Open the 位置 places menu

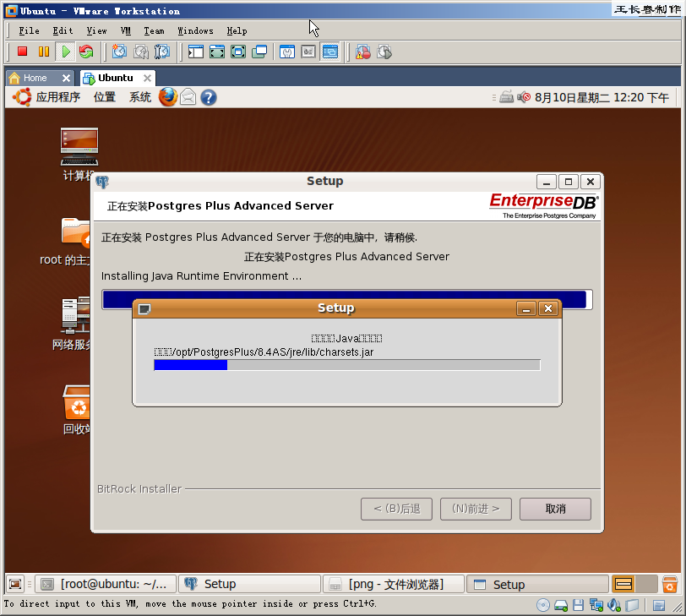point(105,97)
